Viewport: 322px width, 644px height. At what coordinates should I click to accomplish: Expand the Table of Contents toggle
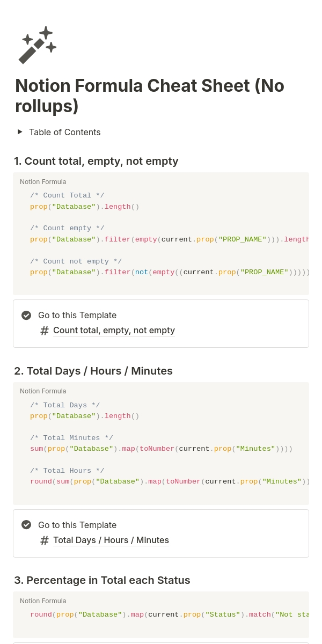(20, 132)
